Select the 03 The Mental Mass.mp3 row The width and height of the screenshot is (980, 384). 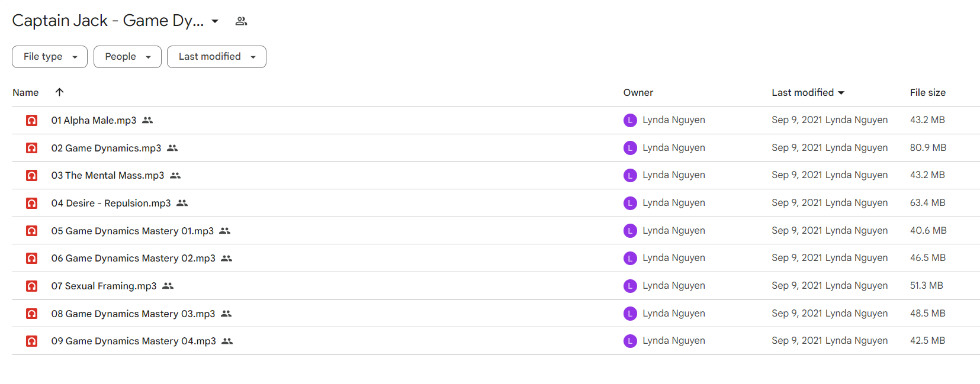click(x=496, y=175)
